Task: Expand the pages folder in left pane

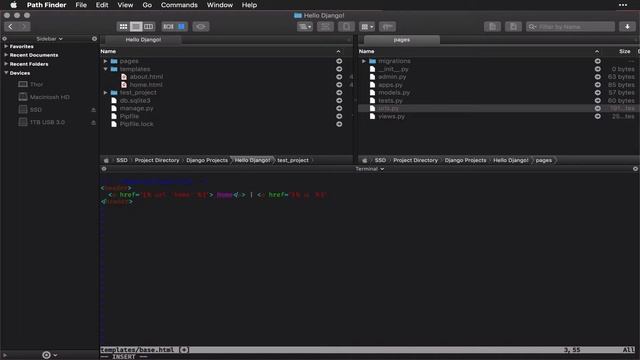Action: pos(106,61)
